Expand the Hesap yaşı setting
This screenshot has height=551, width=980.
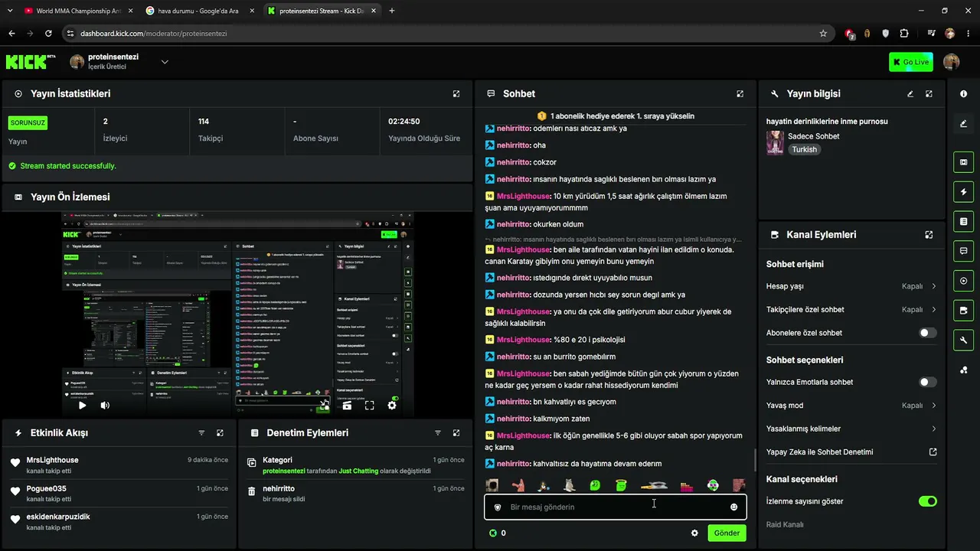[851, 286]
